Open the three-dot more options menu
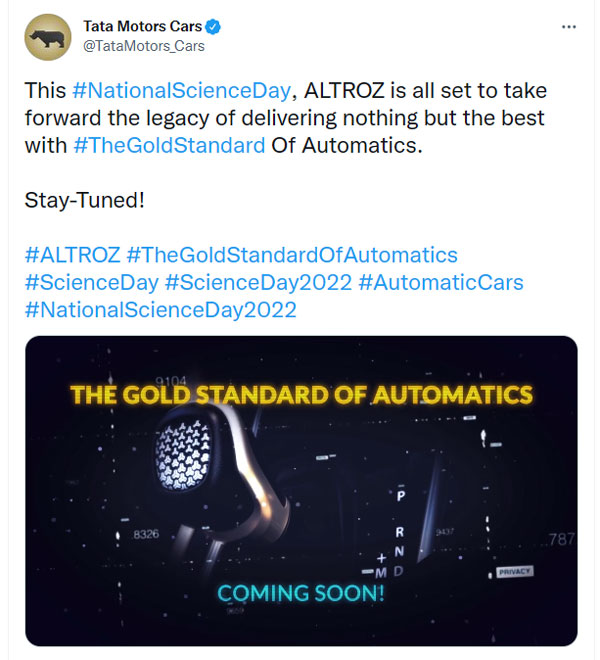This screenshot has width=600, height=660. pyautogui.click(x=568, y=27)
